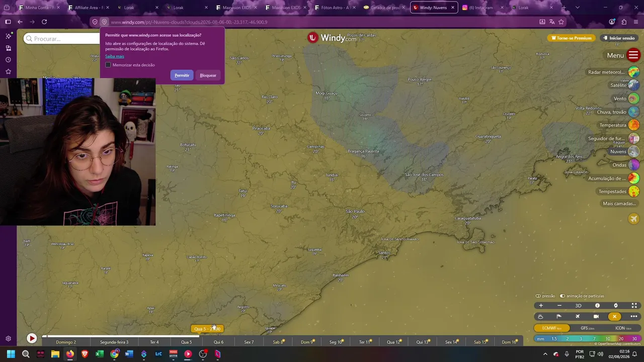Click Iniciar sessão to sign in
Screen dimensions: 644x362
(619, 38)
